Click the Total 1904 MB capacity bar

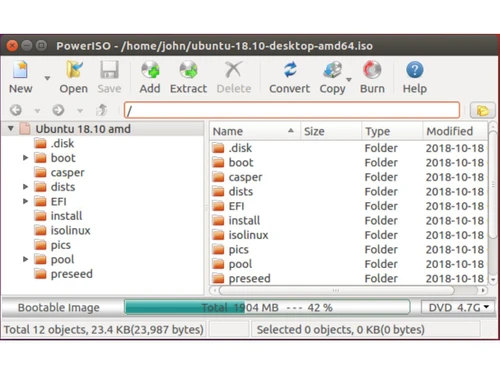click(x=267, y=307)
